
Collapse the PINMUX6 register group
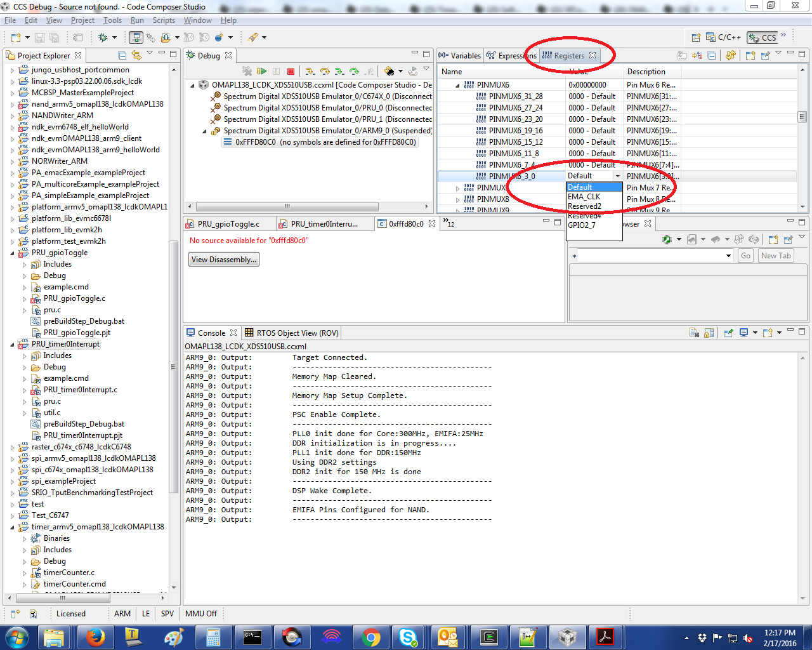click(457, 85)
